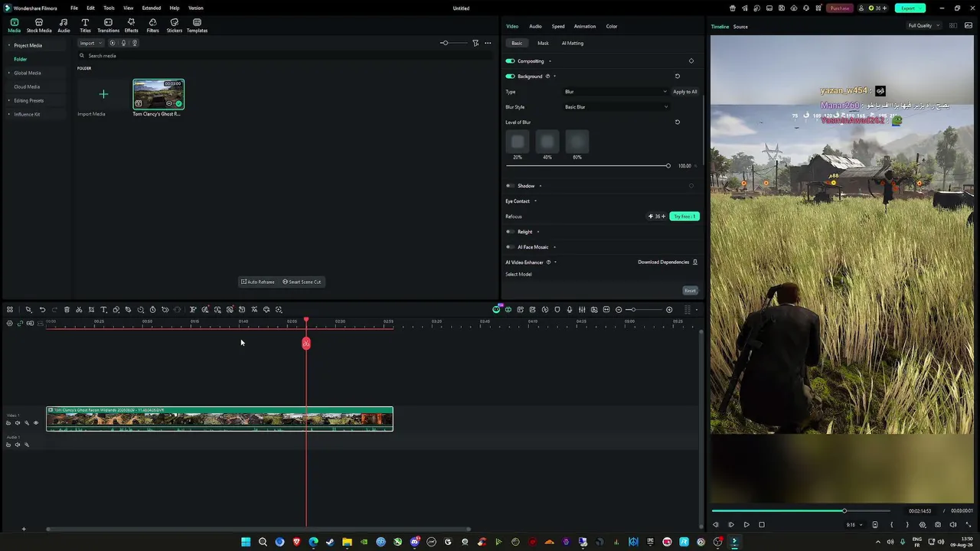Zoom in the timeline with plus icon
The height and width of the screenshot is (551, 980).
(x=669, y=310)
